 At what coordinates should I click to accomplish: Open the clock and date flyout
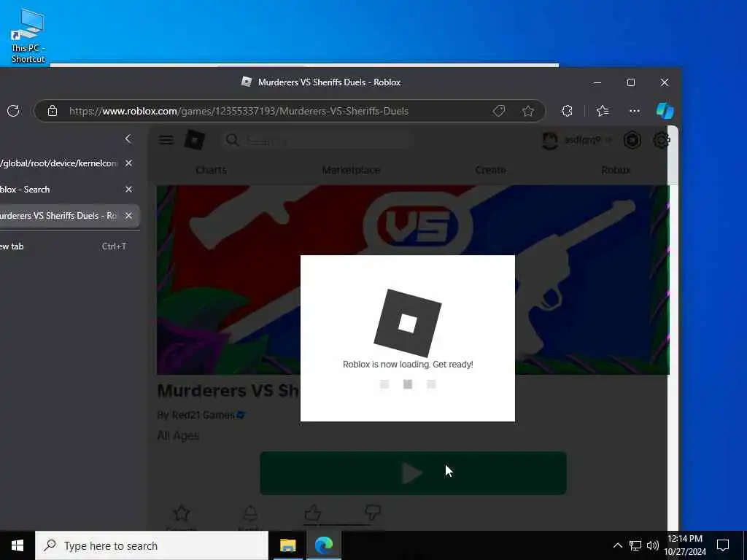point(685,545)
